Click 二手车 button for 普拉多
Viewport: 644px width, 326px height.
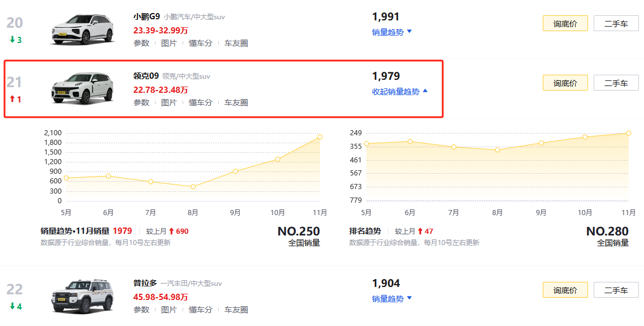point(616,290)
